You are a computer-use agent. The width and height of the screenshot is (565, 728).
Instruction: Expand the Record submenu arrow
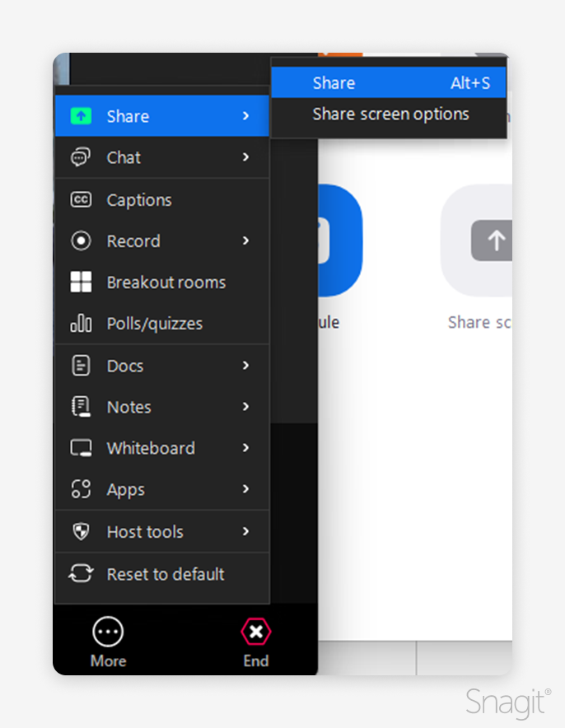[245, 241]
